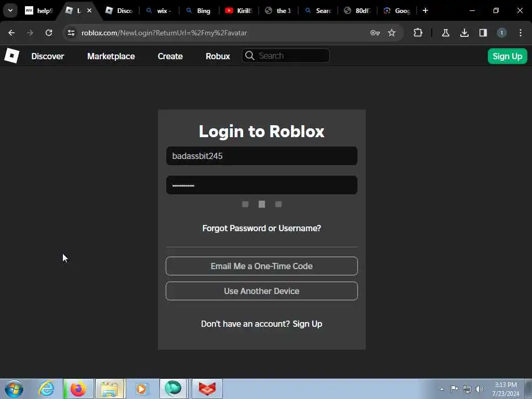The width and height of the screenshot is (532, 399).
Task: Click Use Another Device button
Action: [x=262, y=291]
